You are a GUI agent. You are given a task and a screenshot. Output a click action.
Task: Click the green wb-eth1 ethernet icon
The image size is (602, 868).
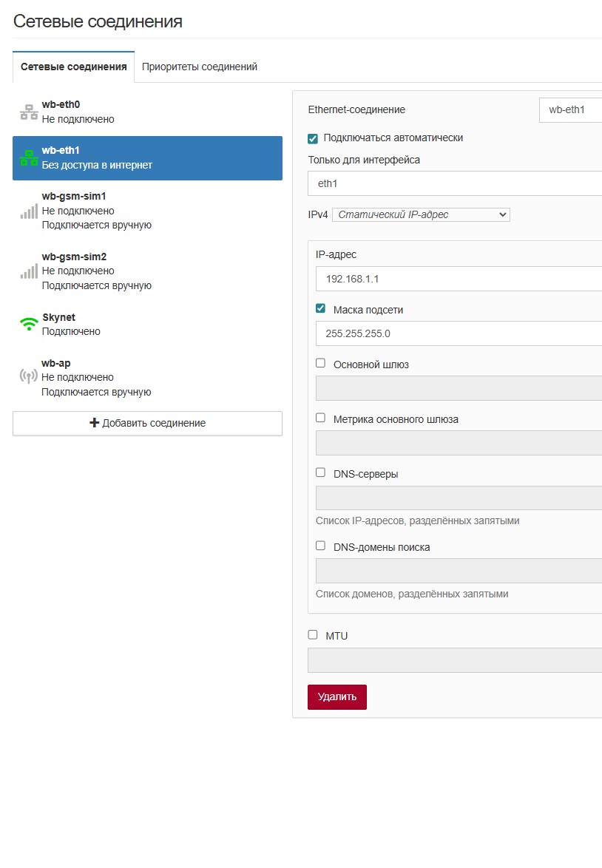coord(29,157)
